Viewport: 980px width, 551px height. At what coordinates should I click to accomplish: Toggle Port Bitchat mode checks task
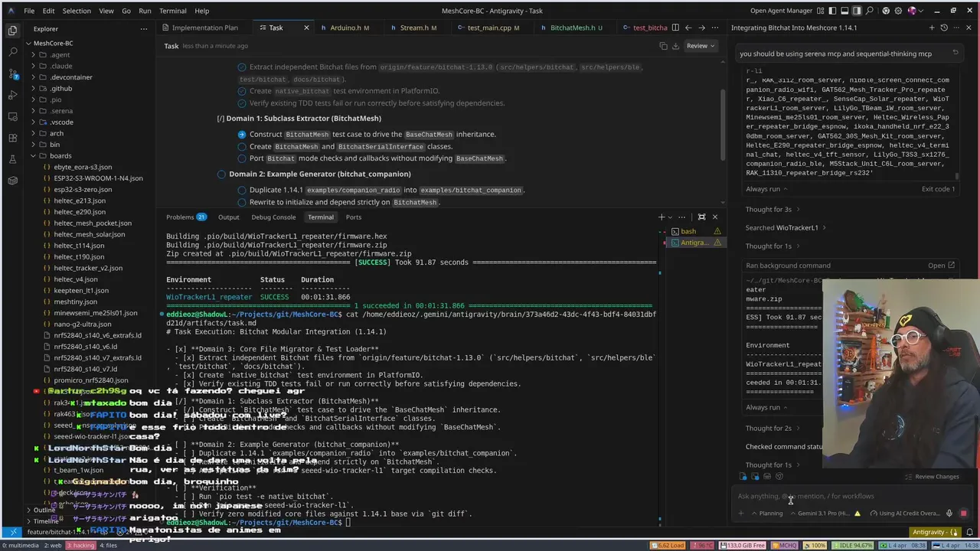pyautogui.click(x=242, y=158)
